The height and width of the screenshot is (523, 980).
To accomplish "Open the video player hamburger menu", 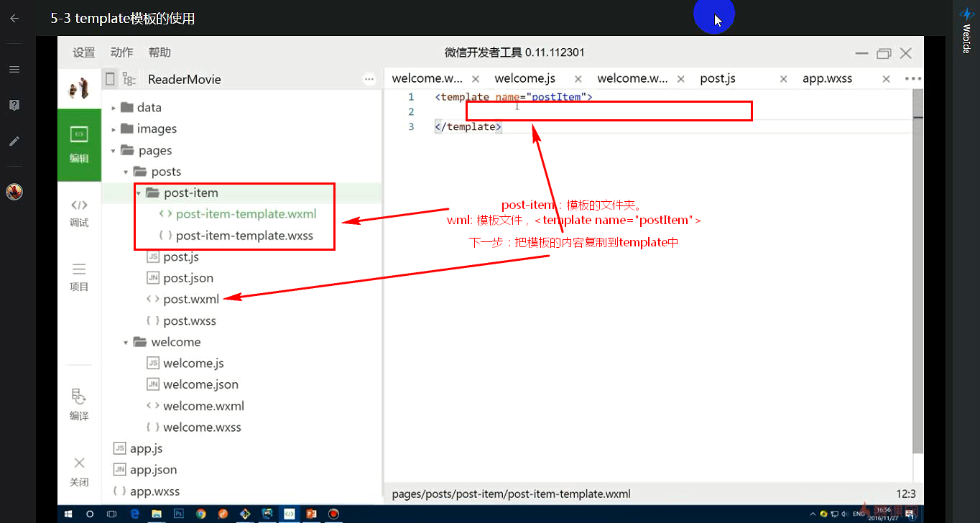I will pos(14,69).
